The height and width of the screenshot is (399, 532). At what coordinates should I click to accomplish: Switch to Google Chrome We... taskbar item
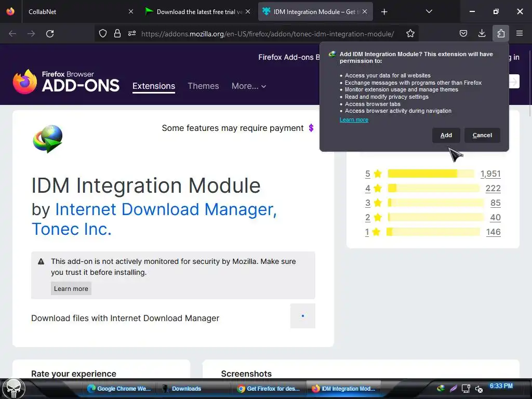119,389
